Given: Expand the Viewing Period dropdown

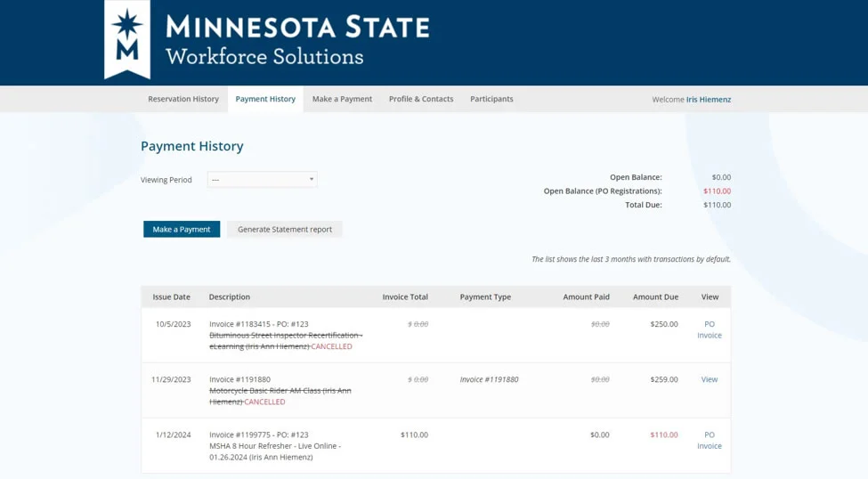Looking at the screenshot, I should coord(263,180).
